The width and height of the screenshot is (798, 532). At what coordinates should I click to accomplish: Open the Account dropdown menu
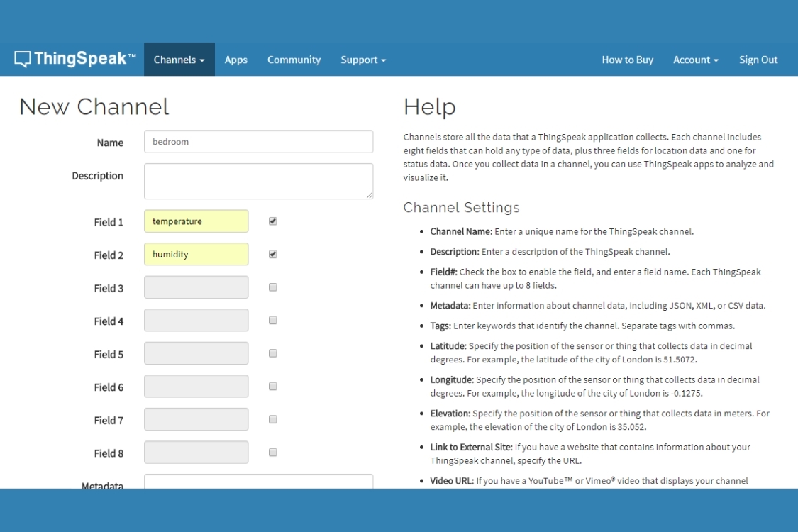(x=695, y=60)
